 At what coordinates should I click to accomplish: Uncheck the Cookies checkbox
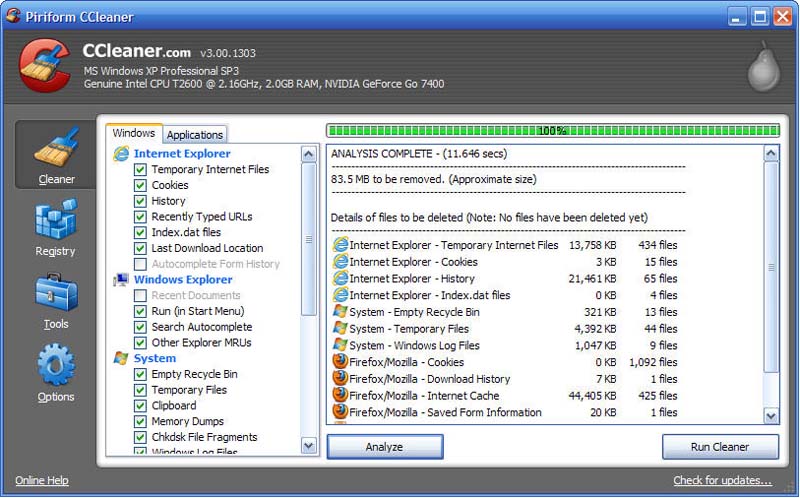point(141,185)
